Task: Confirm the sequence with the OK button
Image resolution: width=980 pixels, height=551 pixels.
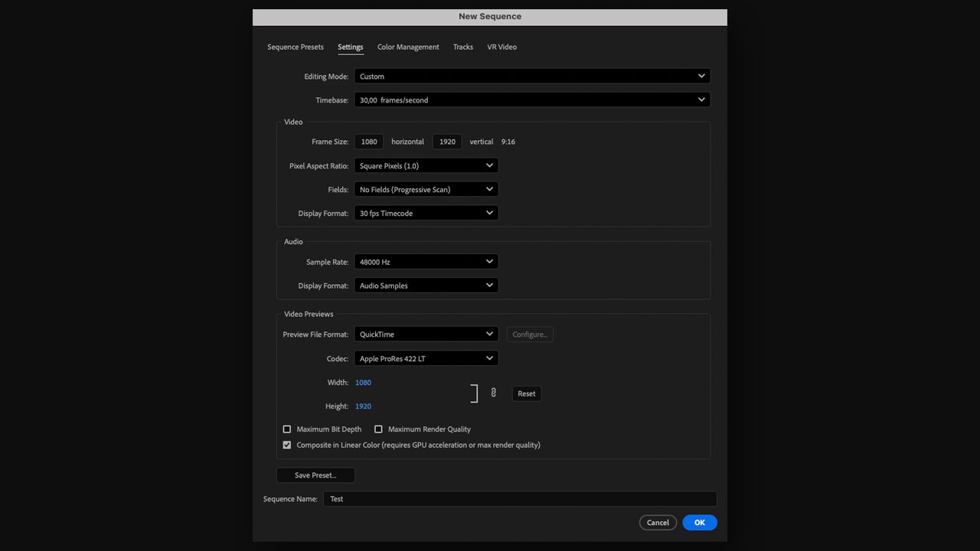Action: tap(699, 522)
